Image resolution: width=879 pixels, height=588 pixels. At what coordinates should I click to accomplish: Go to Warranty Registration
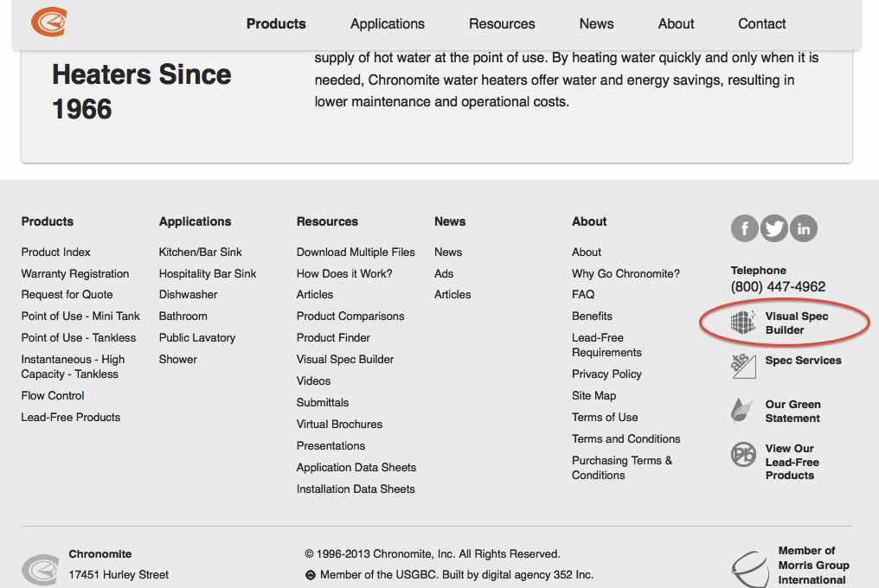click(x=75, y=273)
